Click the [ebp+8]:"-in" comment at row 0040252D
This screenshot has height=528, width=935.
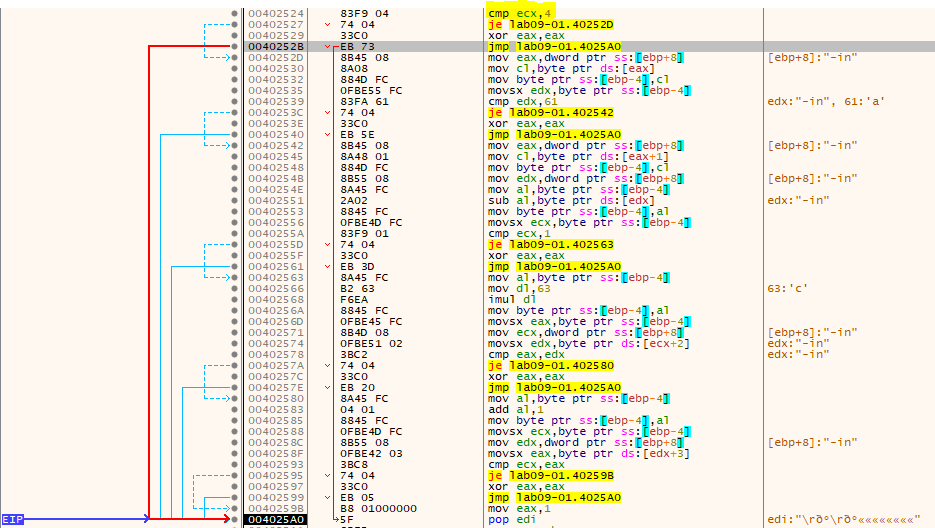812,57
